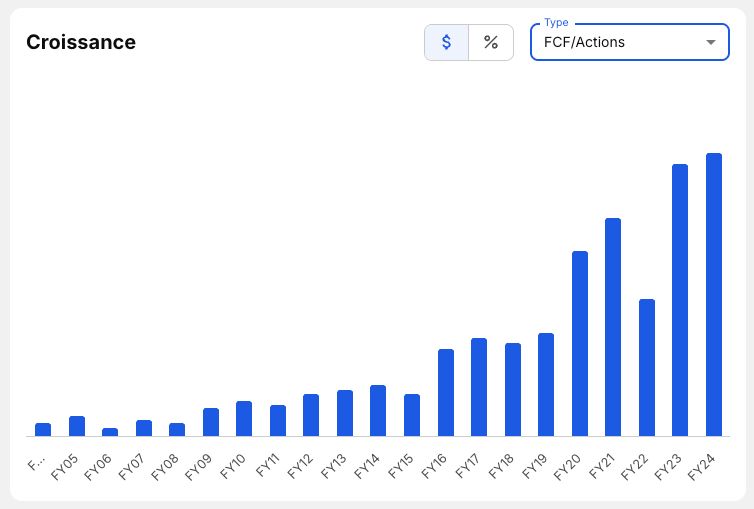Click the FY05 axis label
The height and width of the screenshot is (509, 754).
64,467
